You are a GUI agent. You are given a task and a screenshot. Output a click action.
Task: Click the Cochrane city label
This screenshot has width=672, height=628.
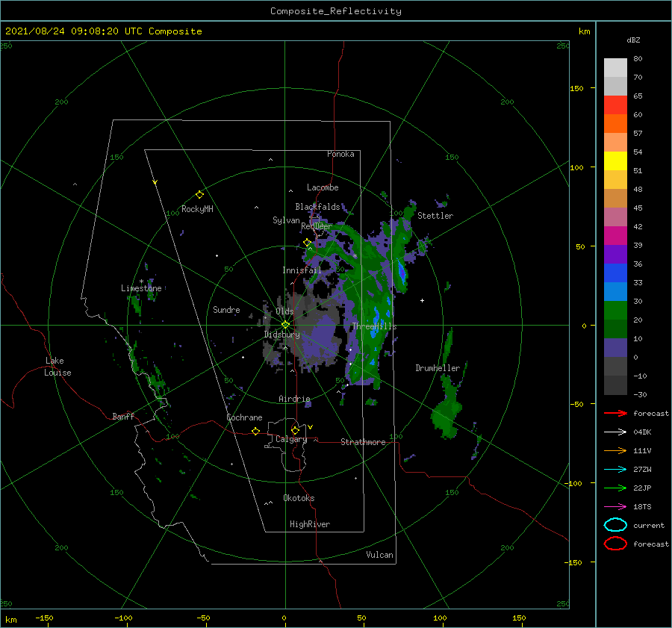point(244,417)
